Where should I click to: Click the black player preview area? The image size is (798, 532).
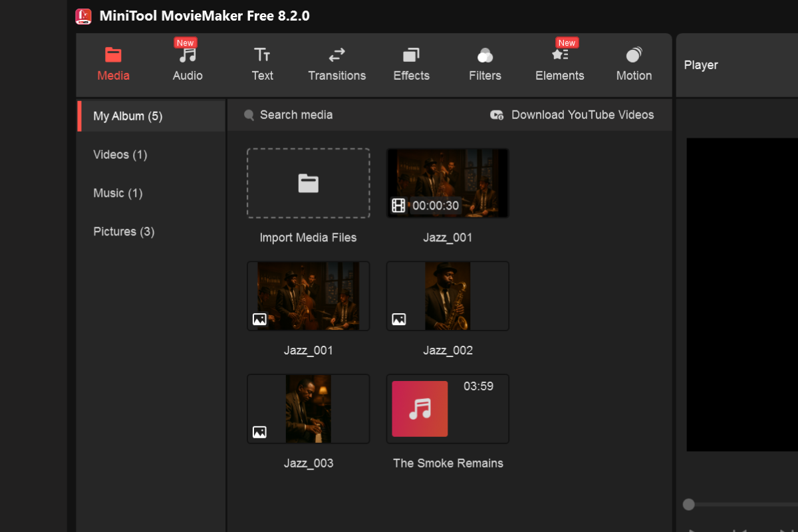742,295
